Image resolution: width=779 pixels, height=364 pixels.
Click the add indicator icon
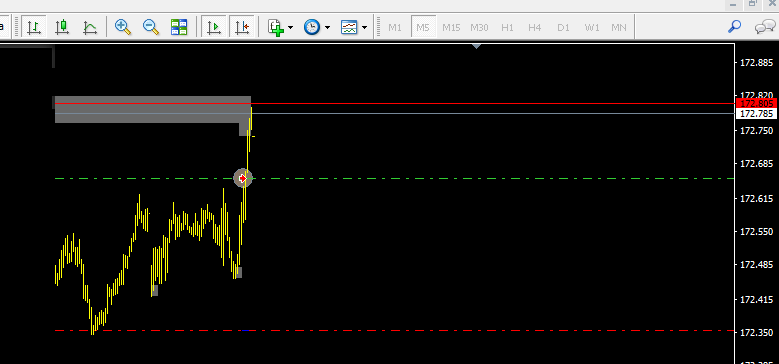[x=276, y=27]
